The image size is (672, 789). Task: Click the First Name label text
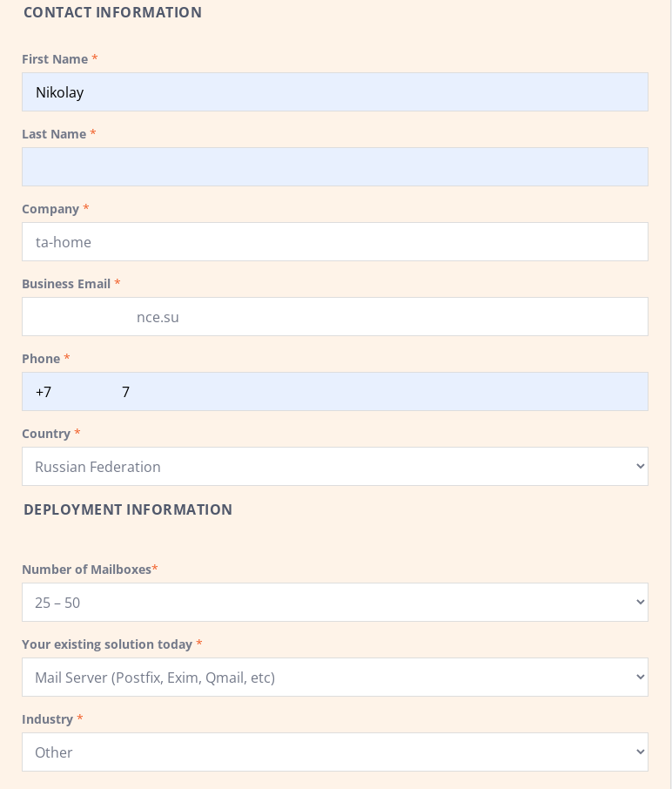[55, 59]
